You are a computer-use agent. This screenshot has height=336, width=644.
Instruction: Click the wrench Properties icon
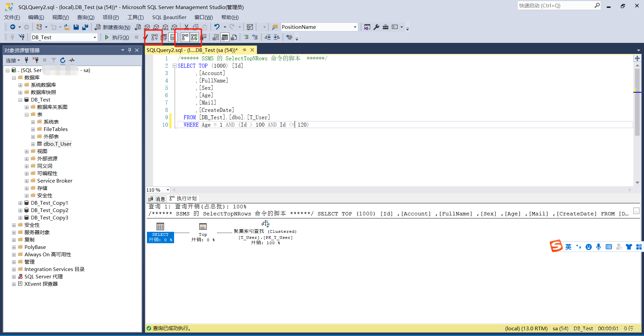[x=376, y=27]
